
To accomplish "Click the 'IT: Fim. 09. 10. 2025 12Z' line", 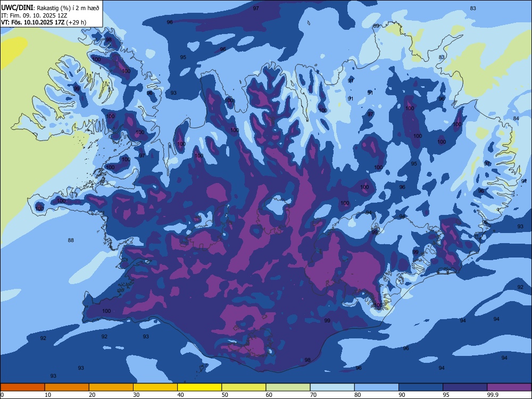I will [x=34, y=15].
